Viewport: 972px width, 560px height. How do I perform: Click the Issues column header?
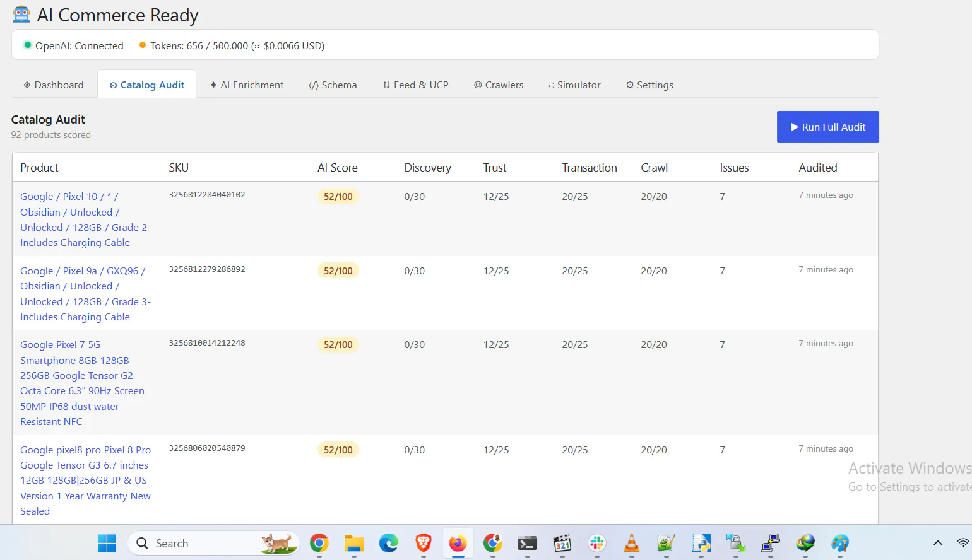point(734,168)
